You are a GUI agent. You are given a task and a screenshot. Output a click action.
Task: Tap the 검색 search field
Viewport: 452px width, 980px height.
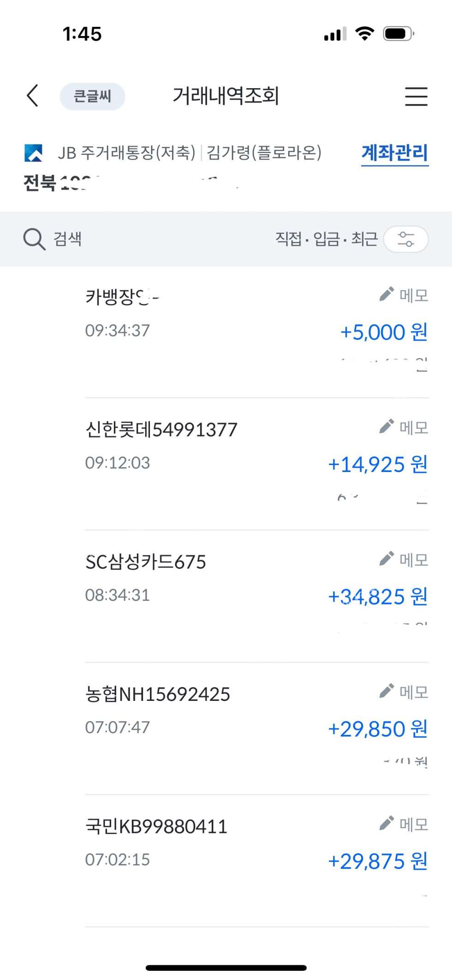(67, 239)
